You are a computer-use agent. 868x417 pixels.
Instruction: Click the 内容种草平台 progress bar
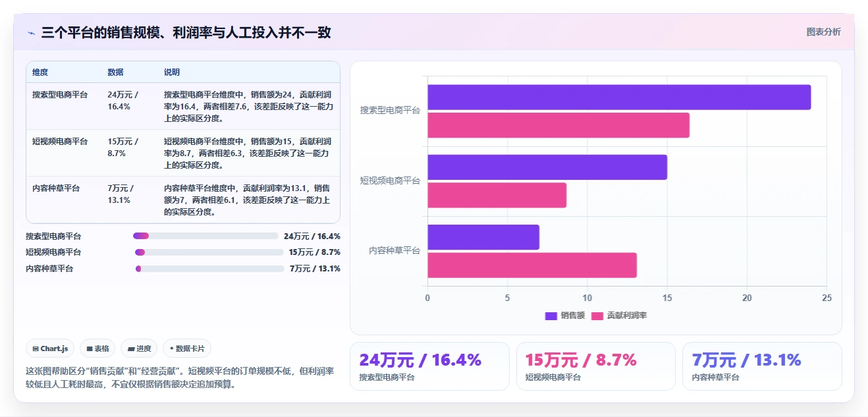(209, 269)
